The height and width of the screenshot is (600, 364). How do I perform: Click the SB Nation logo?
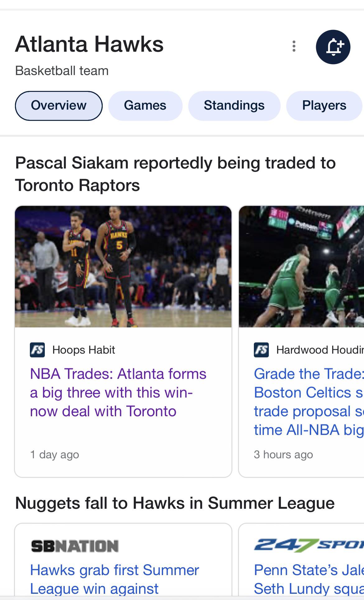pyautogui.click(x=75, y=546)
